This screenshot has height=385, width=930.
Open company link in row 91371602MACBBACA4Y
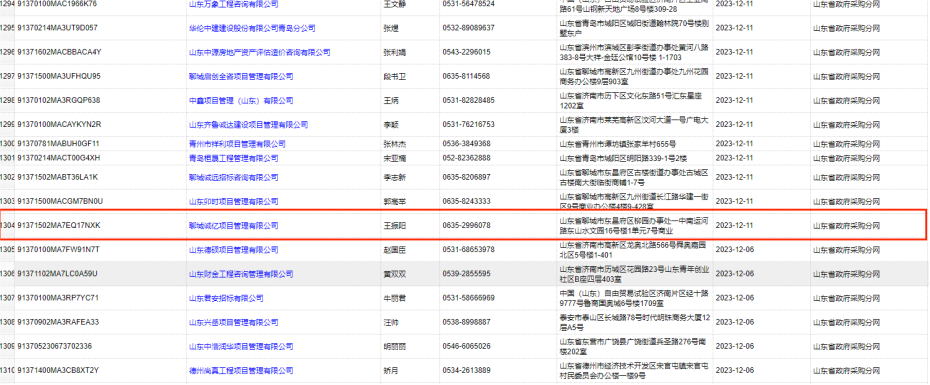[x=259, y=52]
